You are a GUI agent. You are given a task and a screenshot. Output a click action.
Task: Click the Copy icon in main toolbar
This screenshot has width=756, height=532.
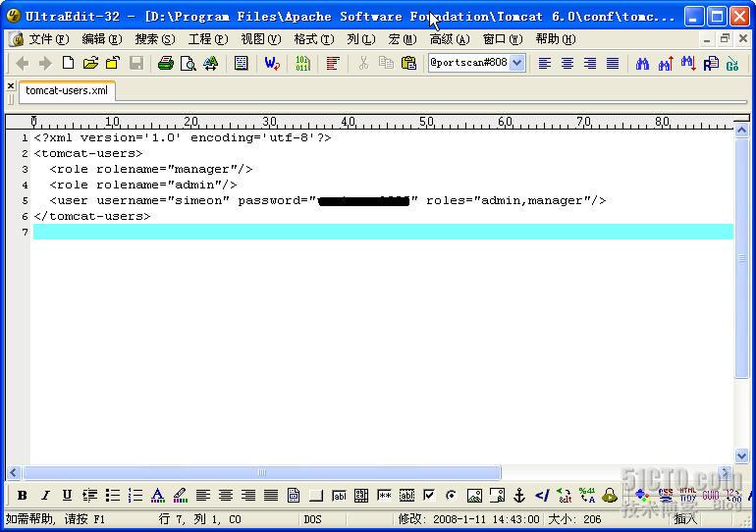pos(386,63)
